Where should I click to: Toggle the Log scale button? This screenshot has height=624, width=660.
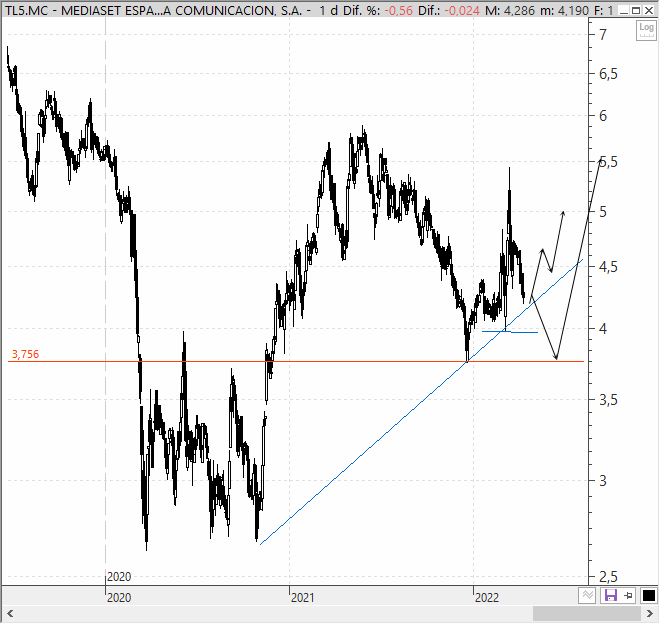click(x=646, y=30)
